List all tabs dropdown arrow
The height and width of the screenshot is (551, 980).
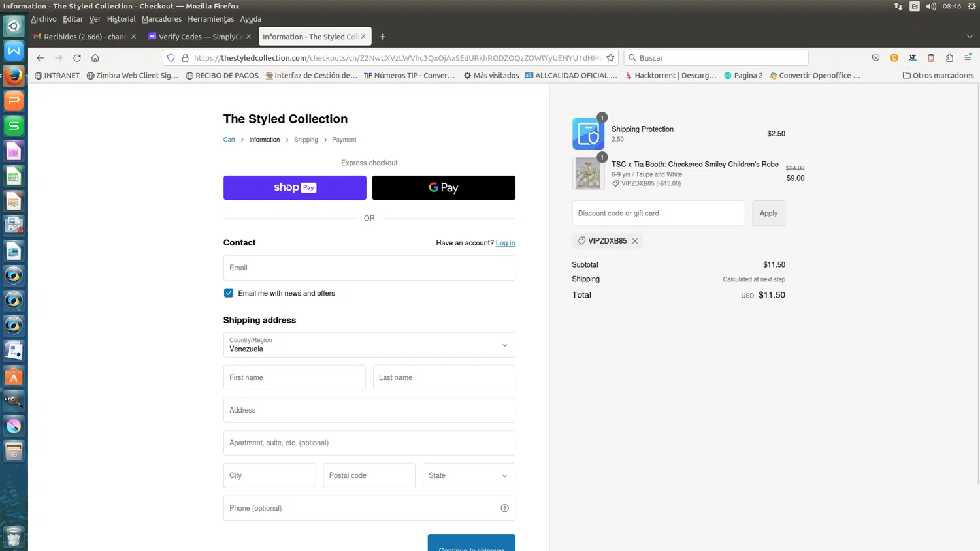coord(970,37)
